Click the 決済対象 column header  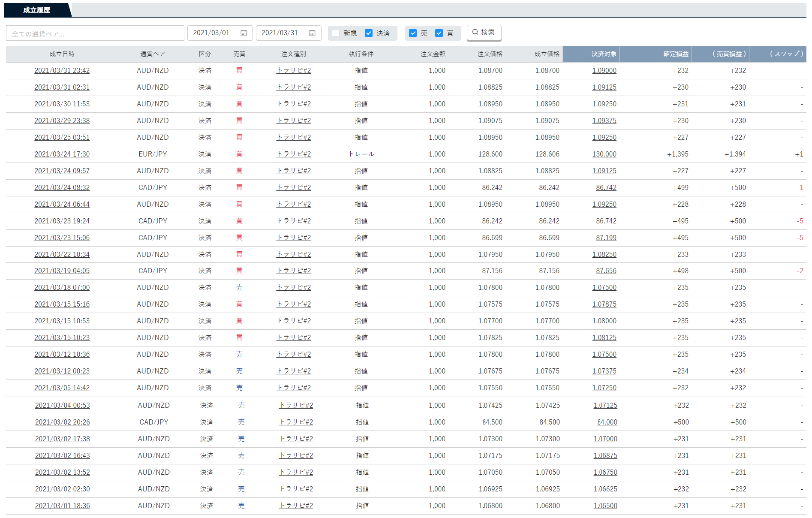[604, 54]
